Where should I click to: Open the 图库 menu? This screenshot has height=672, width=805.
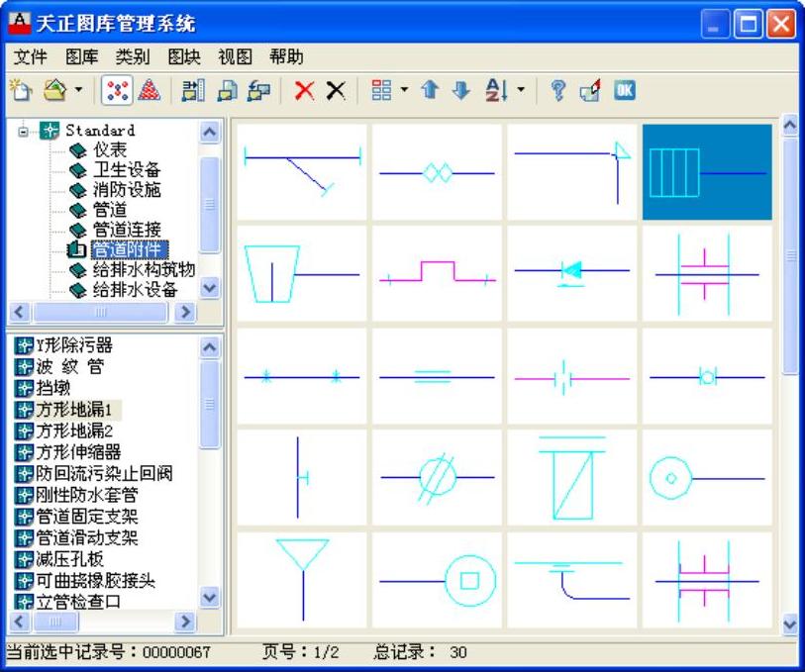pos(81,56)
